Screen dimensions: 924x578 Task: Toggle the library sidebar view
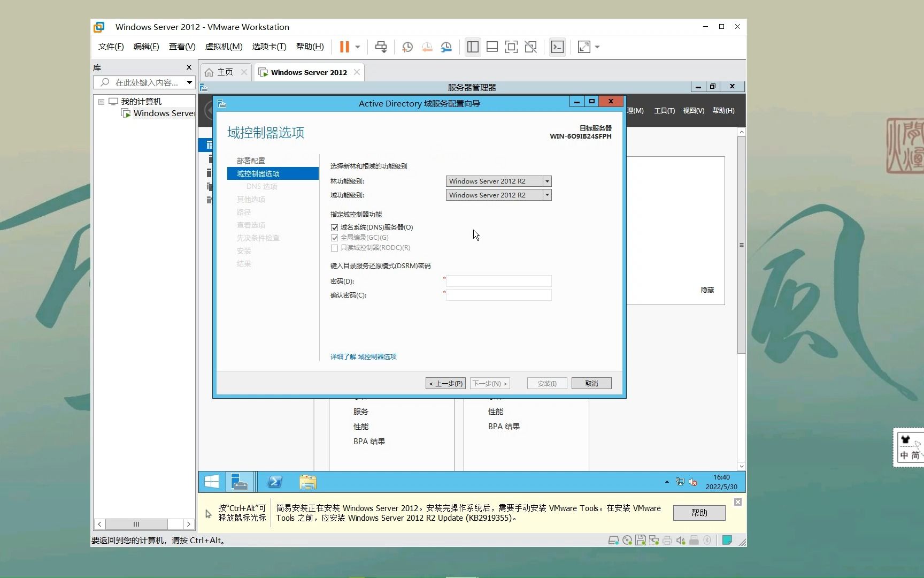point(473,47)
